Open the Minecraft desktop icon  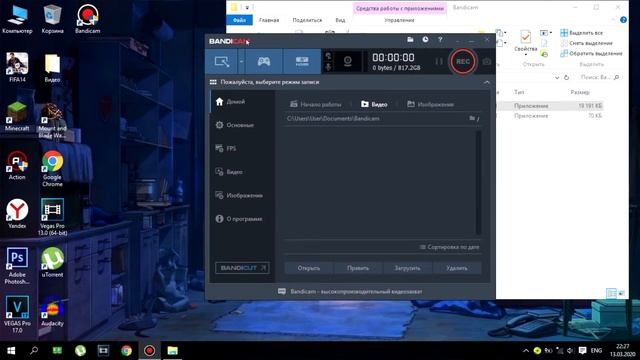click(17, 116)
